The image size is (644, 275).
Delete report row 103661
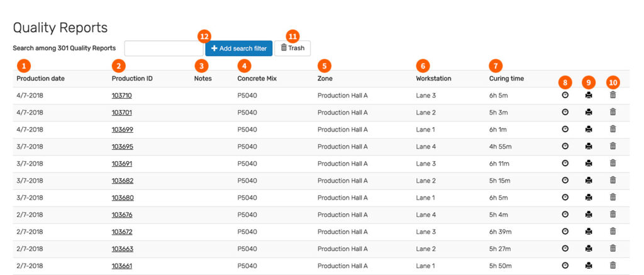click(x=613, y=266)
